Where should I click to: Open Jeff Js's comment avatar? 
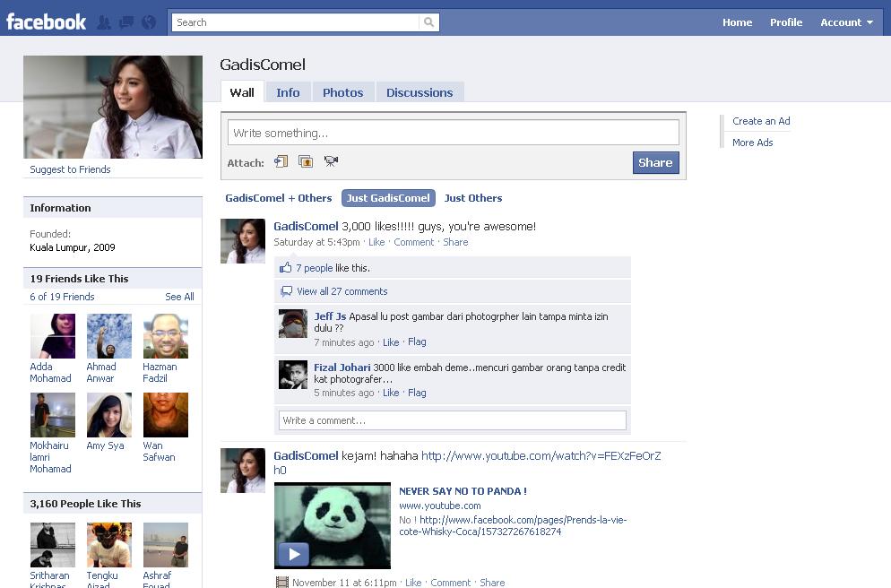tap(292, 324)
